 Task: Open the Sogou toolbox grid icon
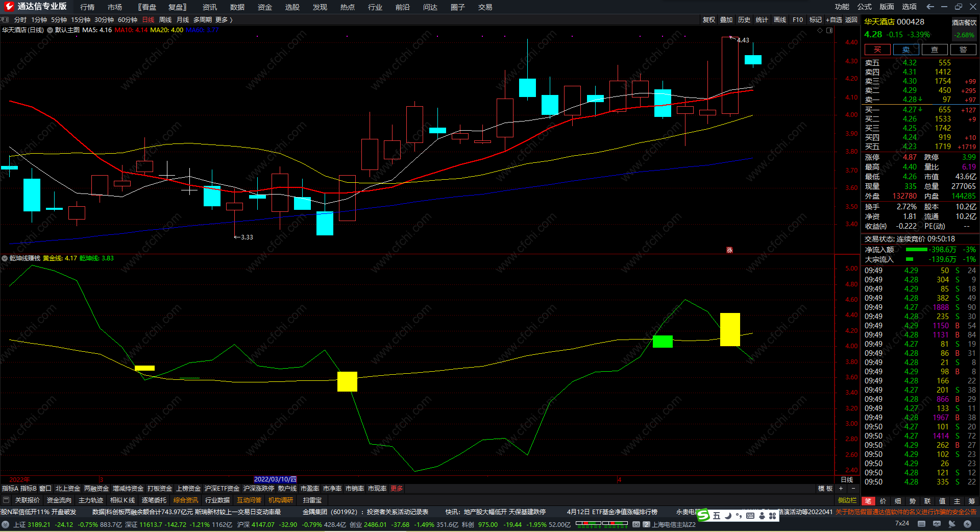click(772, 516)
